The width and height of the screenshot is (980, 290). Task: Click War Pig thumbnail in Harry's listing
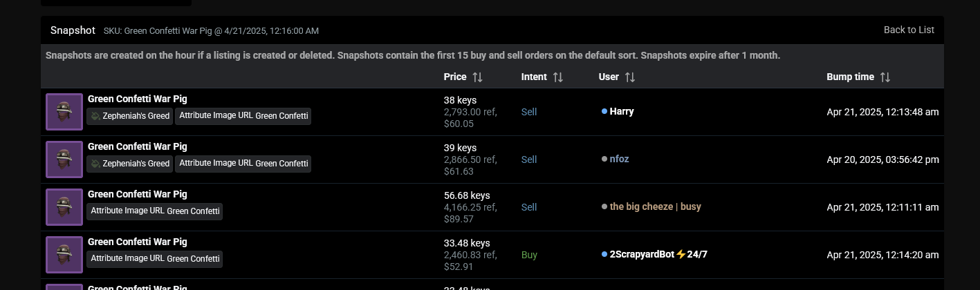pos(64,112)
